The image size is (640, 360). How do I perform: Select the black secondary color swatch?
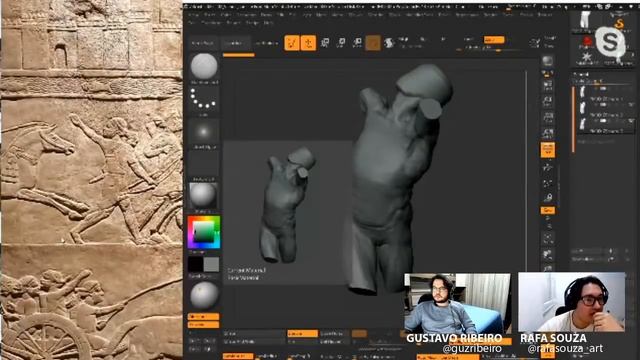click(196, 264)
